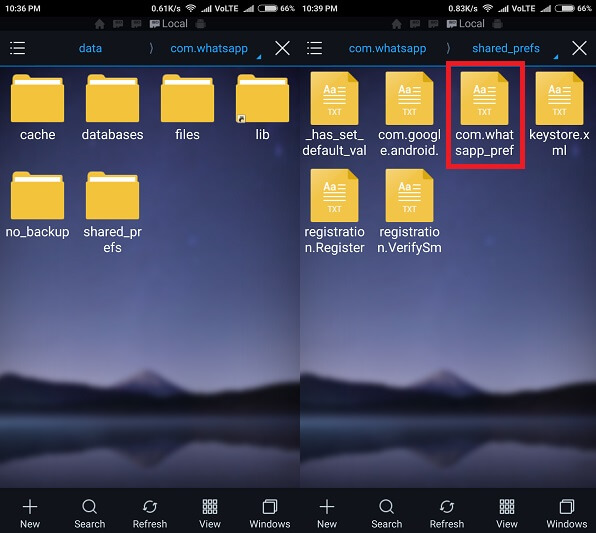Select com.whatsapp breadcrumb in left screen
Image resolution: width=596 pixels, height=533 pixels.
[x=209, y=48]
